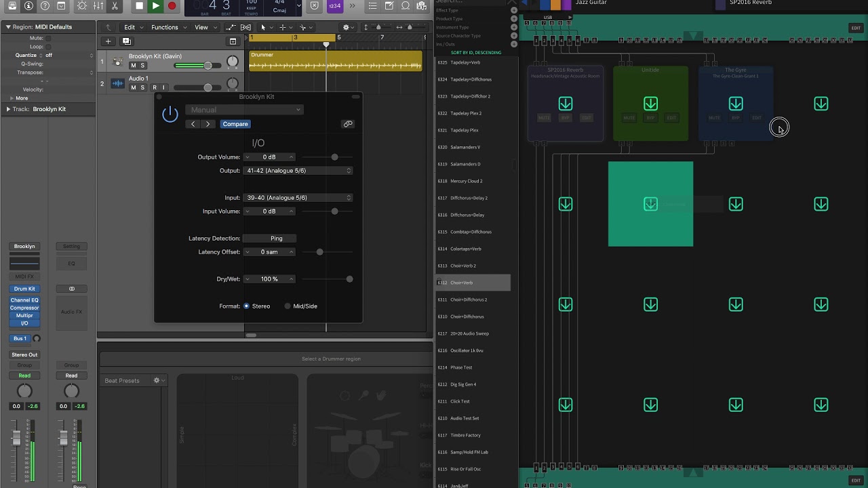Viewport: 868px width, 488px height.
Task: Toggle stereo link on second channel strip
Action: [x=71, y=289]
